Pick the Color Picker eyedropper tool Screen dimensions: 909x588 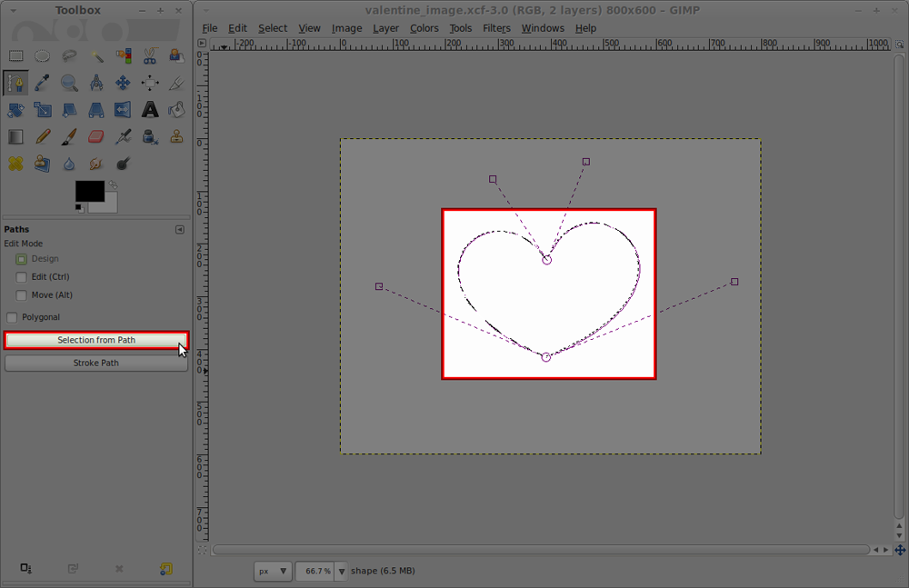pyautogui.click(x=43, y=83)
